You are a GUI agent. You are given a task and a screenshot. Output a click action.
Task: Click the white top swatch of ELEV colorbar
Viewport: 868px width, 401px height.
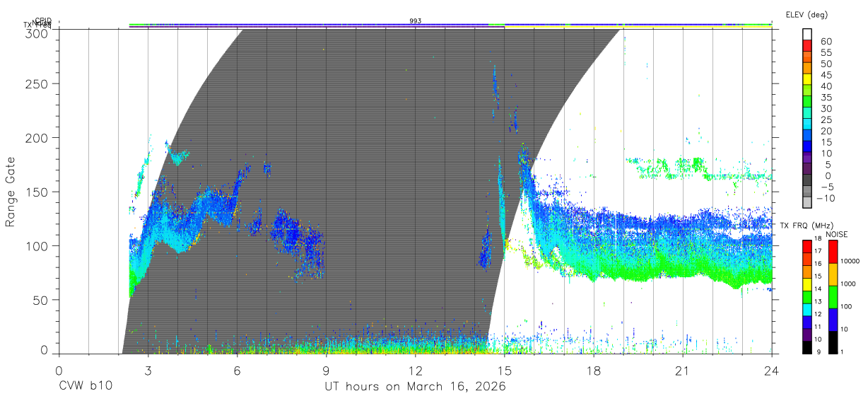807,35
